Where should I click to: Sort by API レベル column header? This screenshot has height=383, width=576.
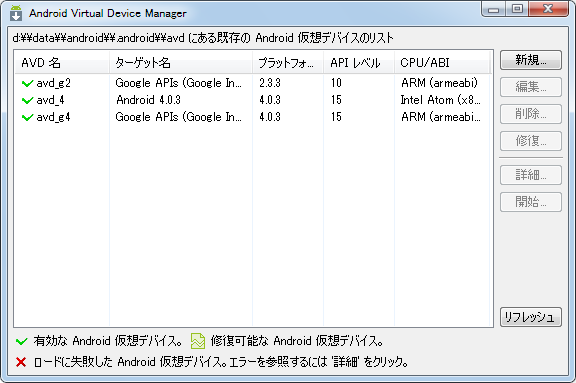coord(359,63)
